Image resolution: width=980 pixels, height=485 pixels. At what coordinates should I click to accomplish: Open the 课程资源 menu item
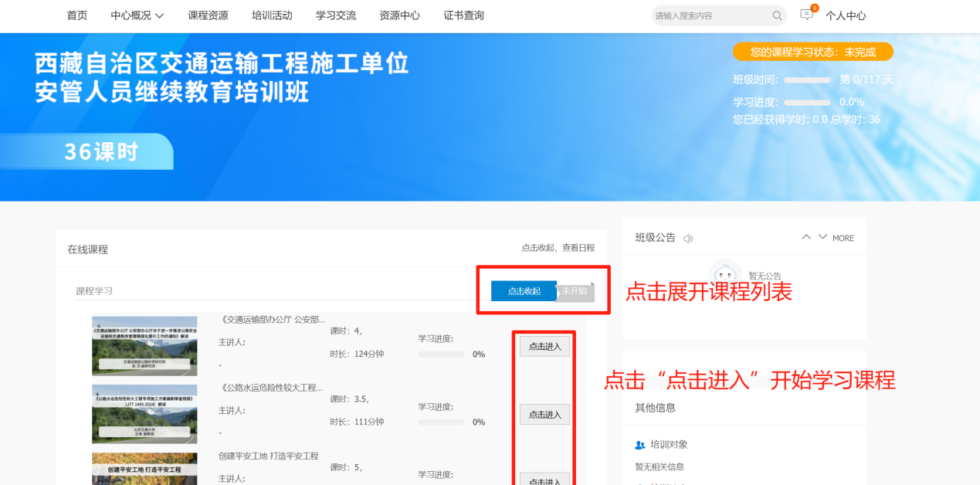pyautogui.click(x=208, y=15)
